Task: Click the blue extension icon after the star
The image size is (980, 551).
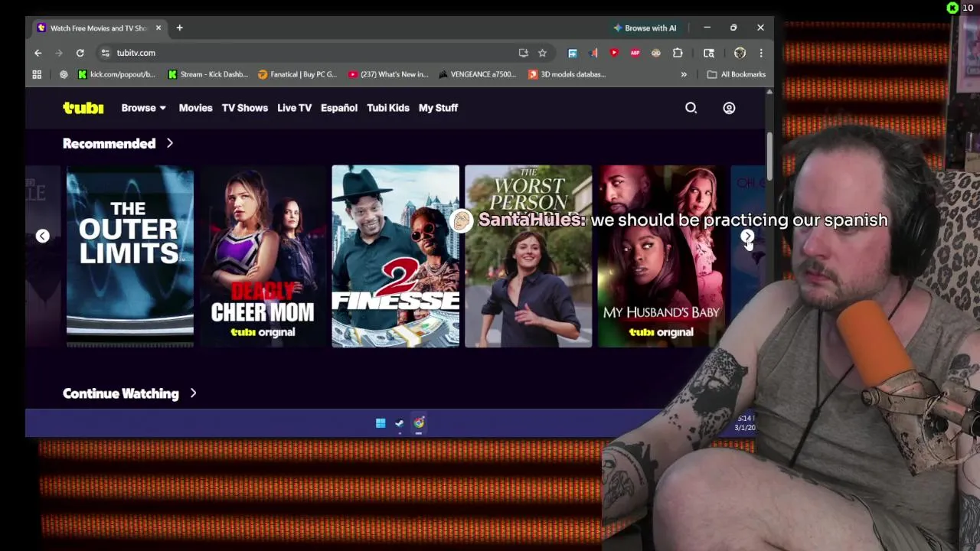Action: 572,53
